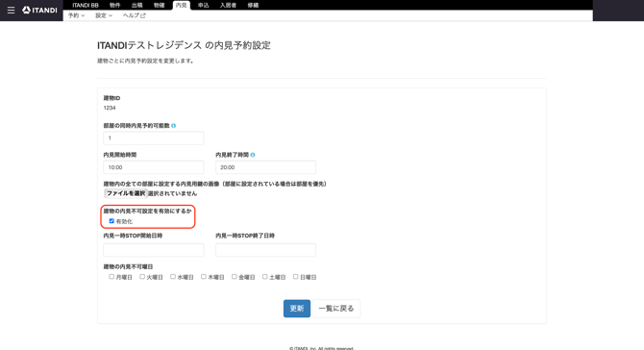Expand the 予約 dropdown menu
Viewport: 644px width, 350px height.
76,15
